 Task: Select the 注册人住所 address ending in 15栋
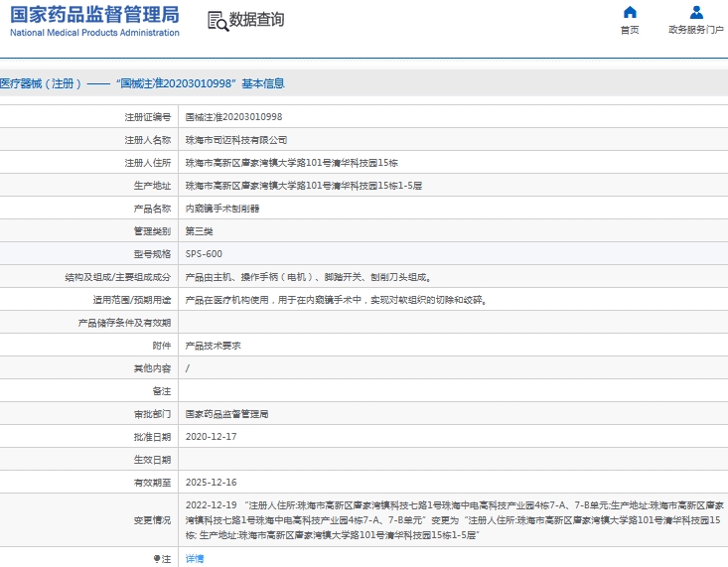292,163
